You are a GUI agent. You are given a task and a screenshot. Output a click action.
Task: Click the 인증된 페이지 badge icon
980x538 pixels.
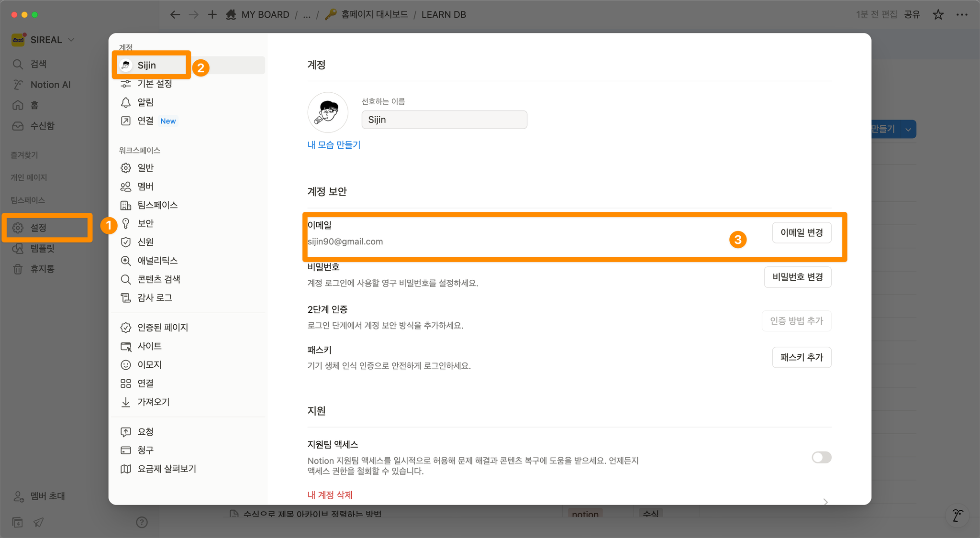point(125,328)
